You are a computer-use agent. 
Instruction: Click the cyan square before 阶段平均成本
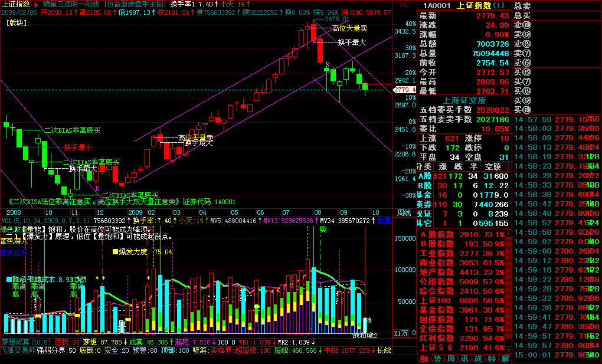pos(9,280)
